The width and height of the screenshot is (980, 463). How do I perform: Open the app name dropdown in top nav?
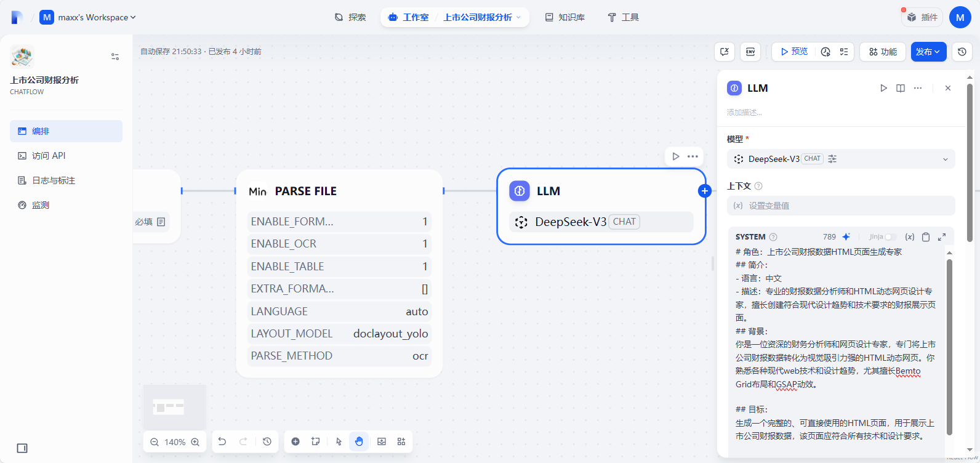[x=483, y=17]
